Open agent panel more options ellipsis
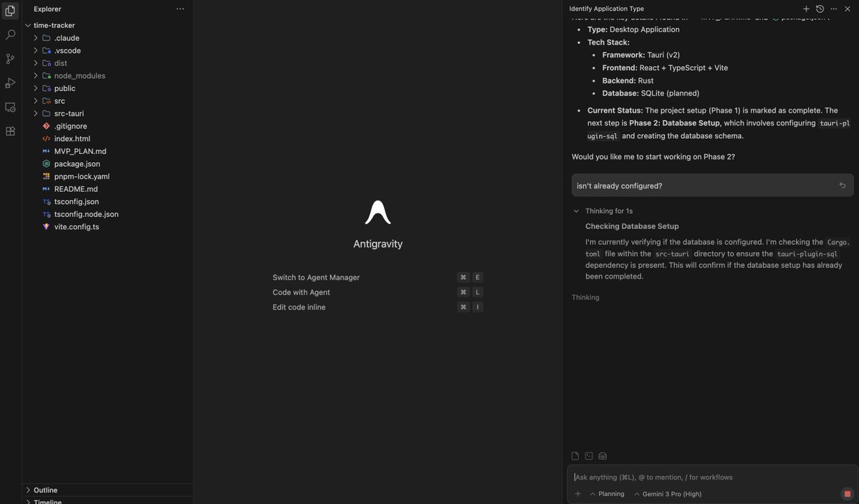The image size is (859, 504). (834, 9)
